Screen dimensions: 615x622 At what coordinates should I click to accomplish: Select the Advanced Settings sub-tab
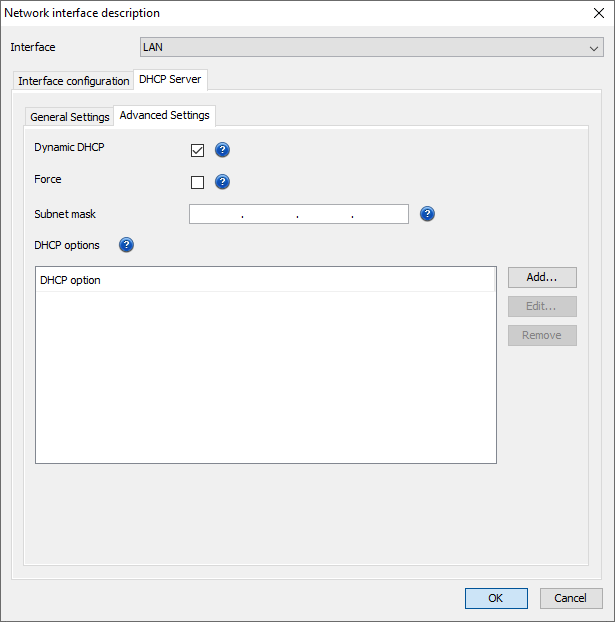(164, 116)
